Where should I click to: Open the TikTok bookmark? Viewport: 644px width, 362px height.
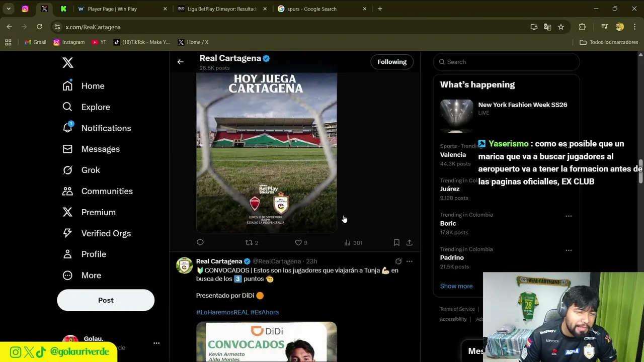(x=142, y=42)
